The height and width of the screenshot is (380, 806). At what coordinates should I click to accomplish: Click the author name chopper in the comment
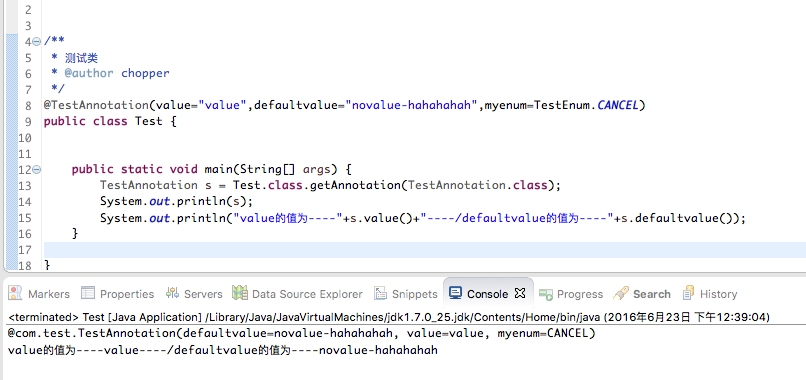tap(145, 74)
